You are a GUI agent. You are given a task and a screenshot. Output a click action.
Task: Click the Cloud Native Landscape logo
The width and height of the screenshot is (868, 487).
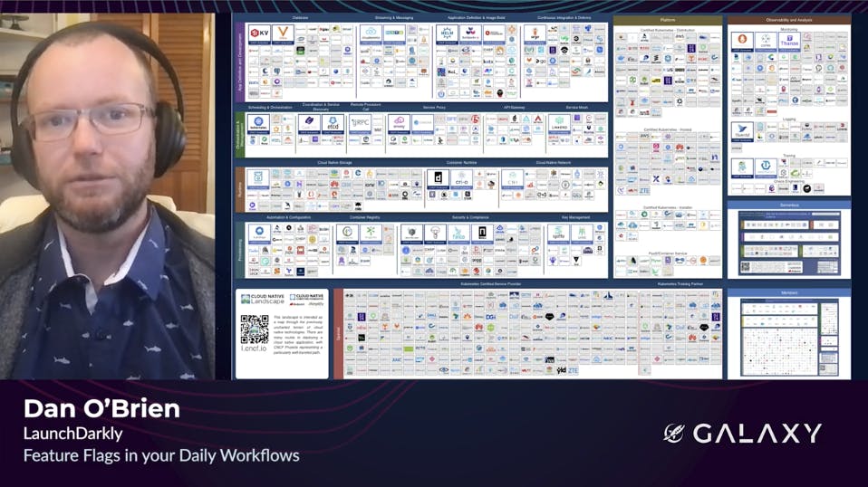(x=263, y=299)
